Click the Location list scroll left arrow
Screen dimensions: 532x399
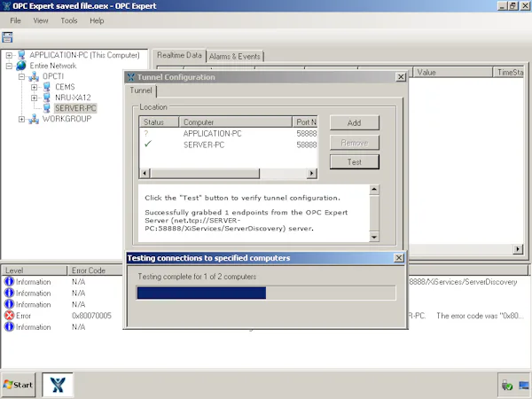click(145, 174)
